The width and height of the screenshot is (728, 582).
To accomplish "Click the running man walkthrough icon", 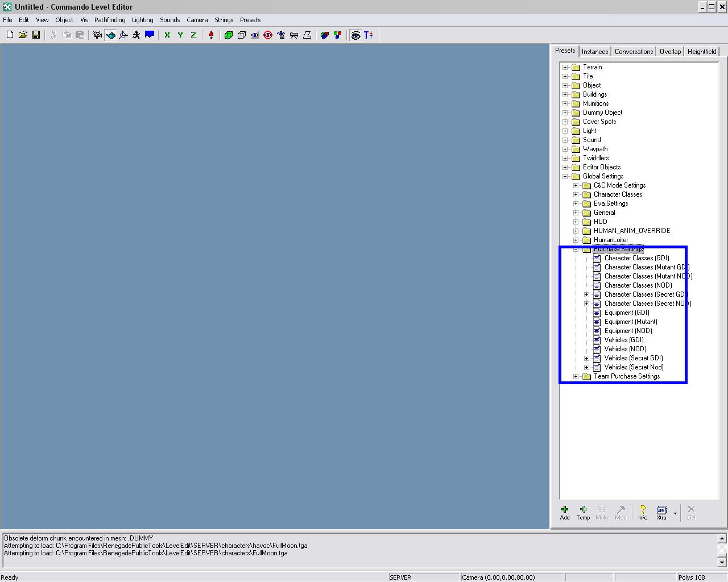I will (136, 35).
